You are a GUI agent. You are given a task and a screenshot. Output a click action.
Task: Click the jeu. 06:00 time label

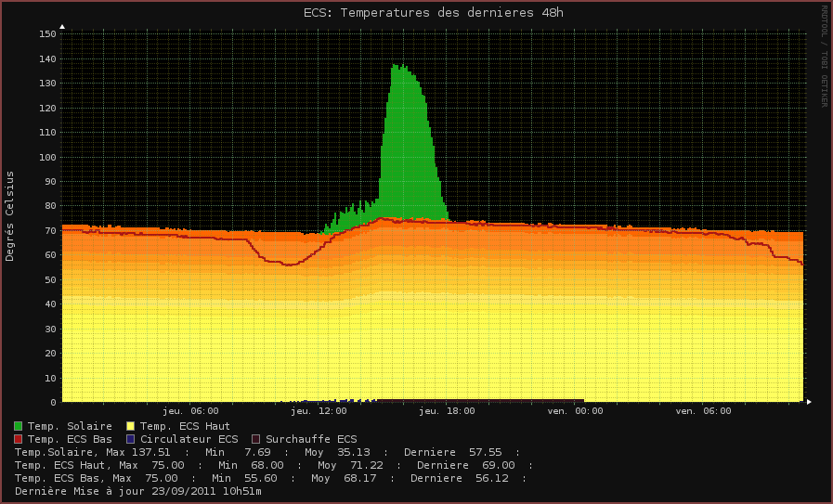point(190,410)
